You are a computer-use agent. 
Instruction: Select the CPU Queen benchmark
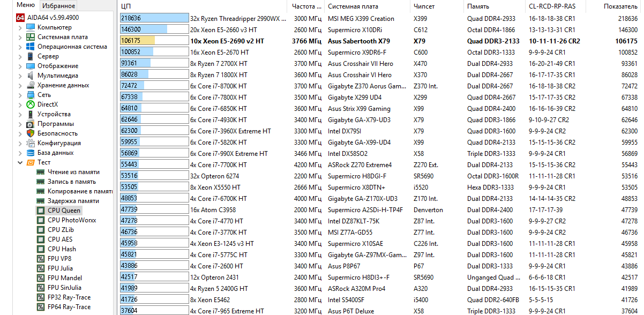tap(64, 211)
